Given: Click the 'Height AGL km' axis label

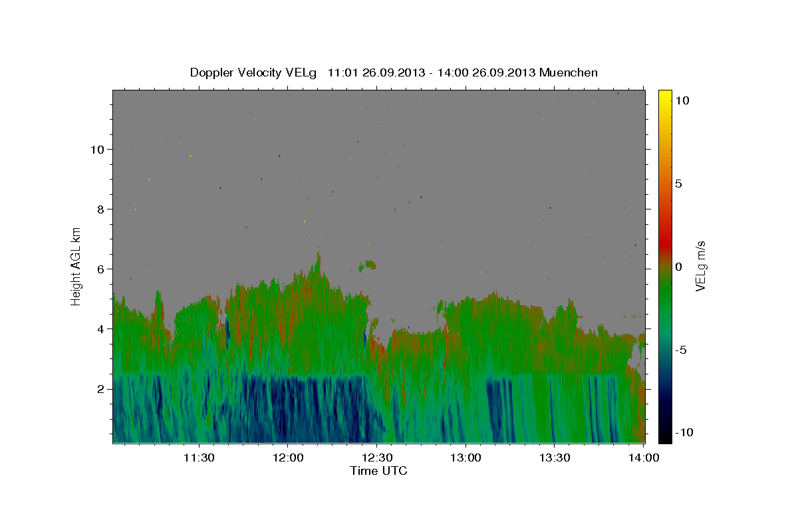Looking at the screenshot, I should pos(76,265).
